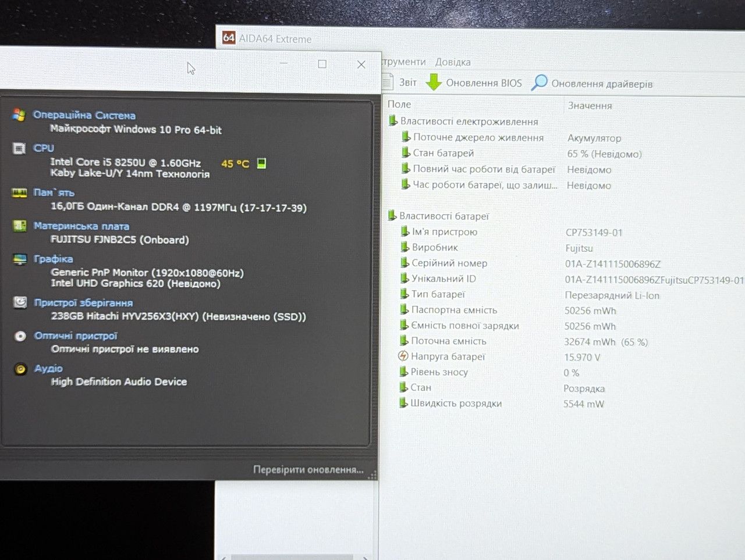Select the Швидкість розрядки row
The width and height of the screenshot is (745, 560).
tap(456, 403)
